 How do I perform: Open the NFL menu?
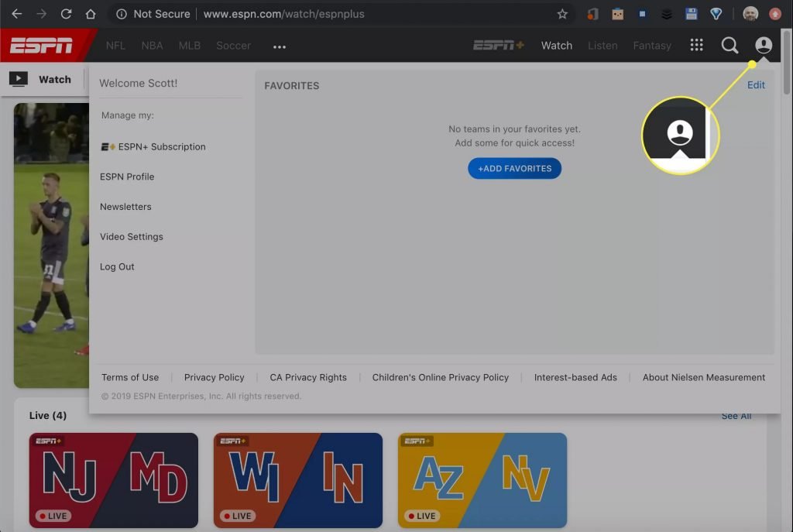(x=115, y=46)
